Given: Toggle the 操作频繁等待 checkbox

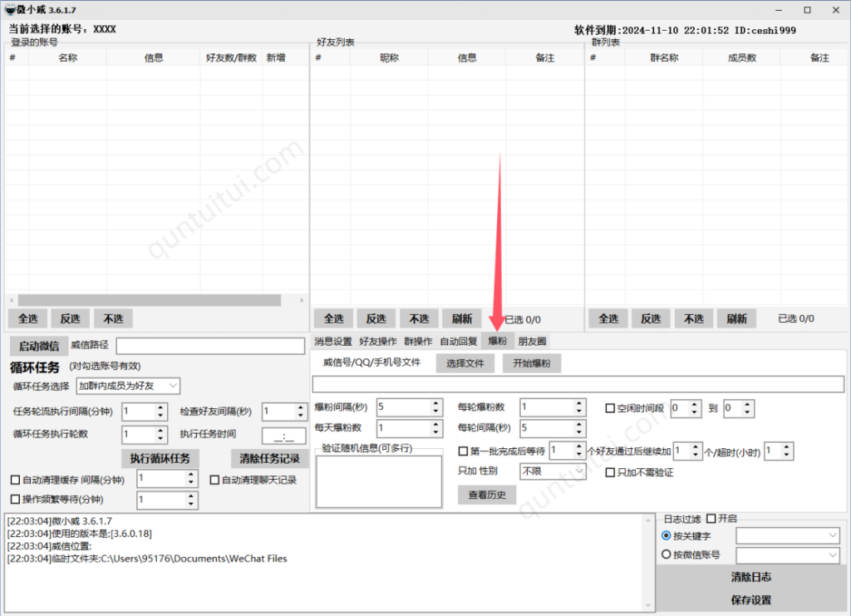Looking at the screenshot, I should (x=14, y=500).
